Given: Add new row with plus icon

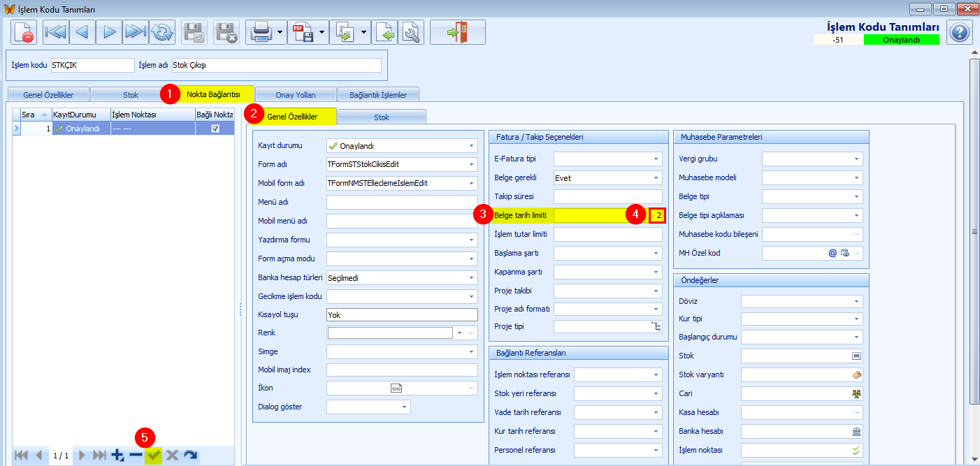Looking at the screenshot, I should pos(117,456).
